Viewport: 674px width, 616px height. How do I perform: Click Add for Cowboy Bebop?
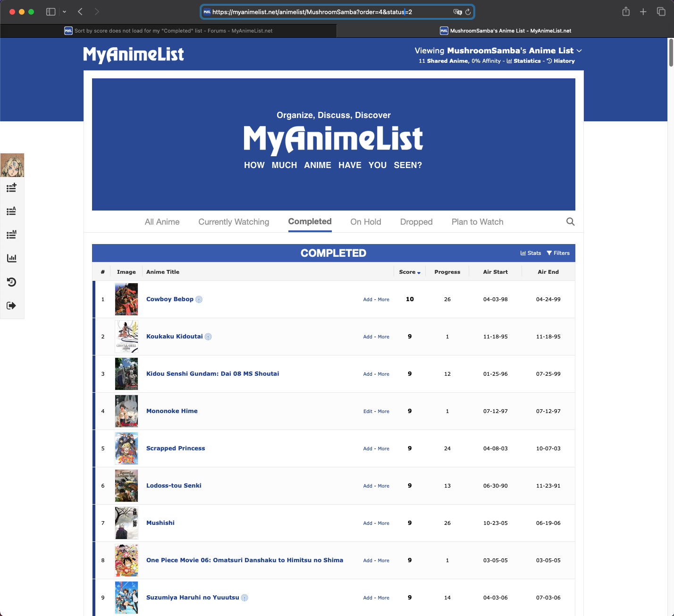368,300
